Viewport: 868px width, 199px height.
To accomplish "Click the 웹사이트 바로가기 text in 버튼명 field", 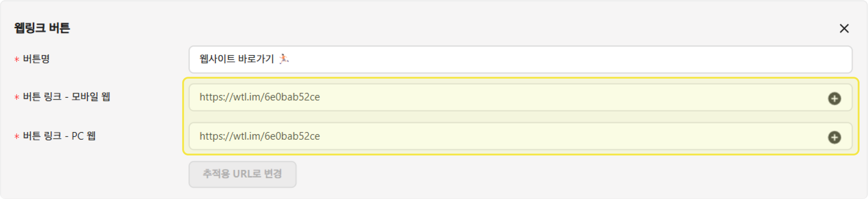I will click(237, 59).
